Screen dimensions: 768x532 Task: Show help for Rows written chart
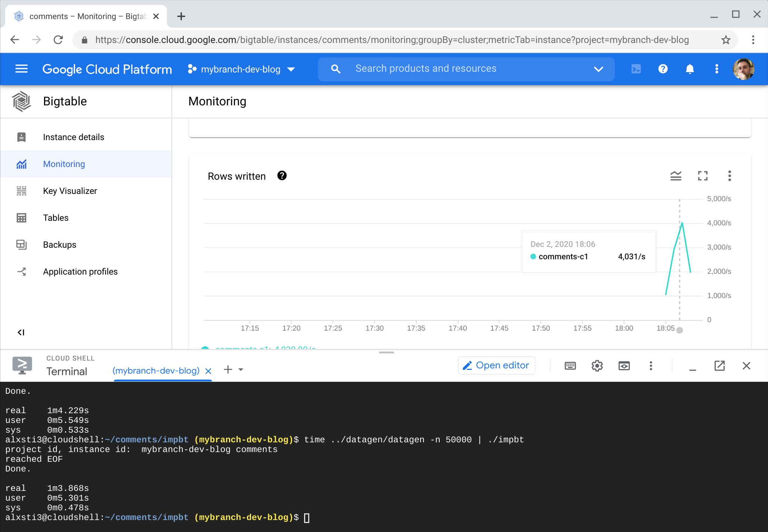point(282,176)
